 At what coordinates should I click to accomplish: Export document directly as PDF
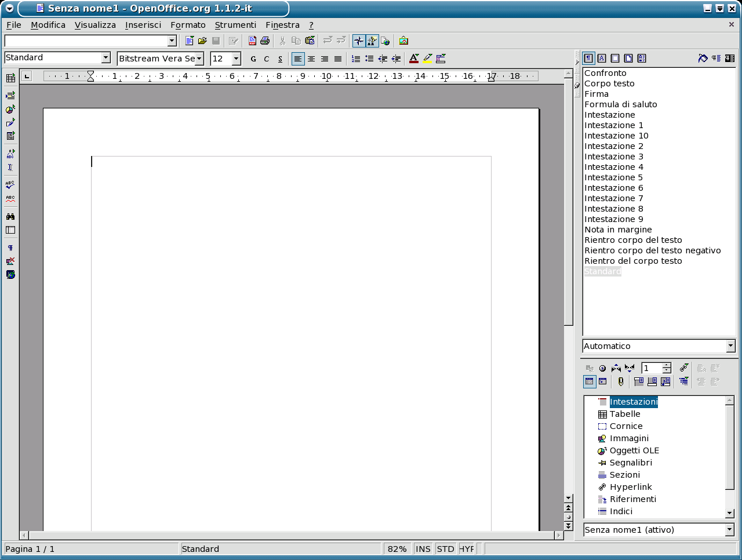click(x=252, y=41)
